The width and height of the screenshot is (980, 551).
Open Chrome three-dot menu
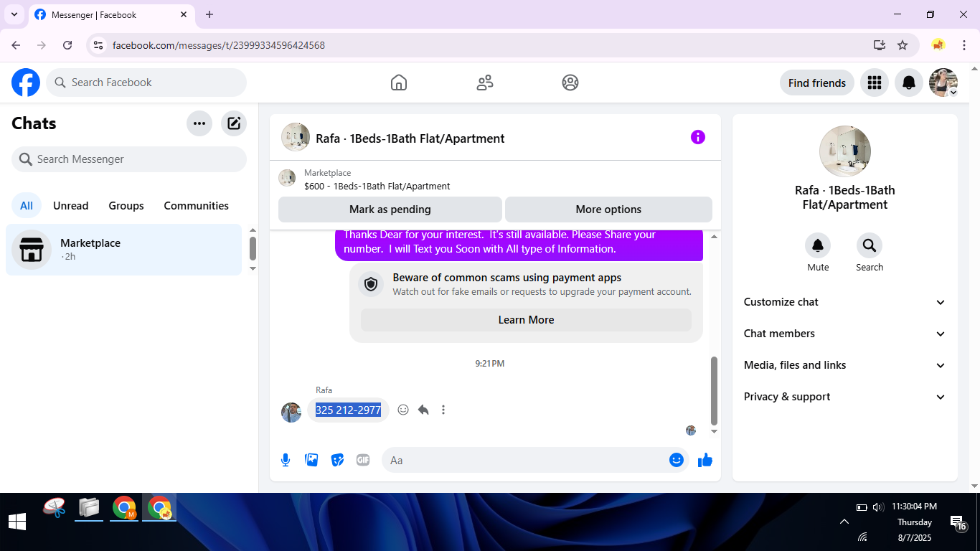click(x=964, y=45)
